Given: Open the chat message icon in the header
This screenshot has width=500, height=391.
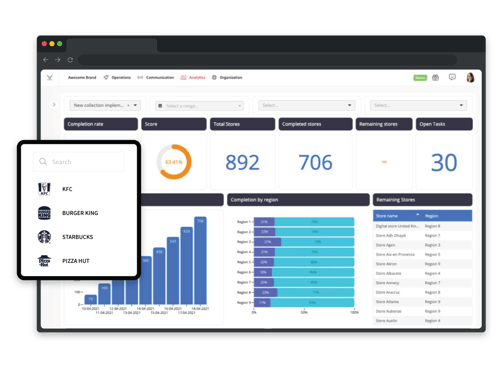Looking at the screenshot, I should tap(452, 77).
